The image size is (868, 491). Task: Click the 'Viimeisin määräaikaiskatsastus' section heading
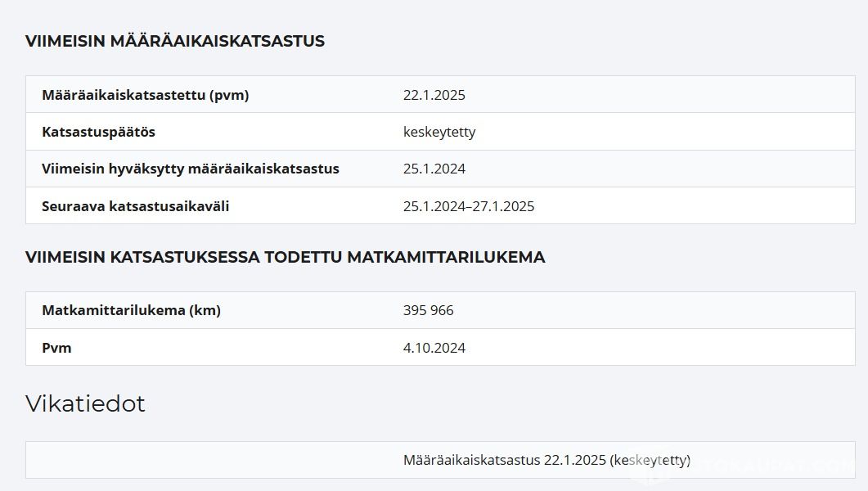click(174, 41)
